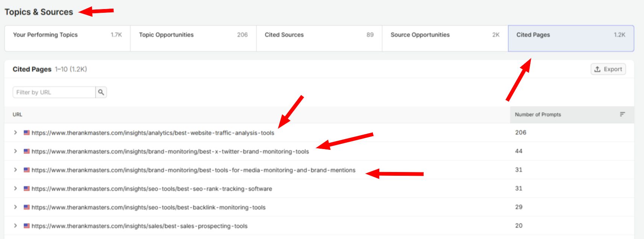Open the best-x-twitter-brand-monitoring-tools URL

170,151
